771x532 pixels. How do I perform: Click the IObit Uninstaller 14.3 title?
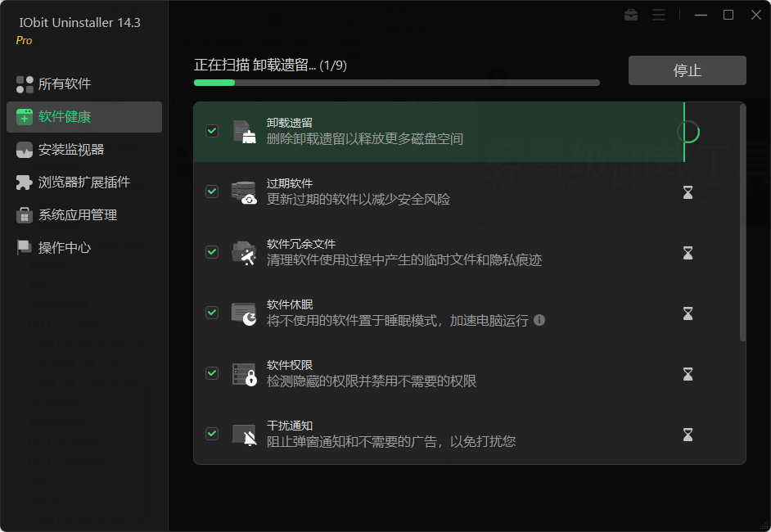coord(79,23)
